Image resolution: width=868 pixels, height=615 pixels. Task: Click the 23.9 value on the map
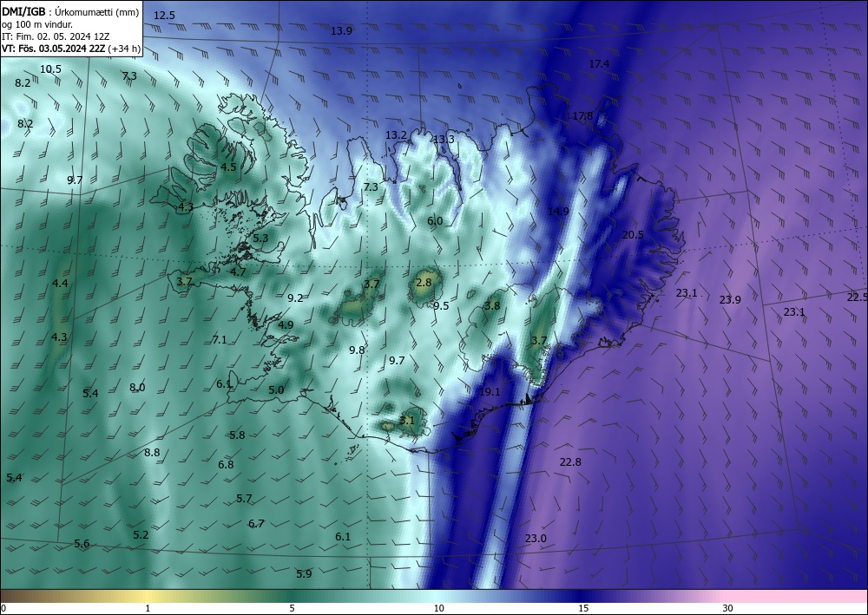[x=730, y=300]
